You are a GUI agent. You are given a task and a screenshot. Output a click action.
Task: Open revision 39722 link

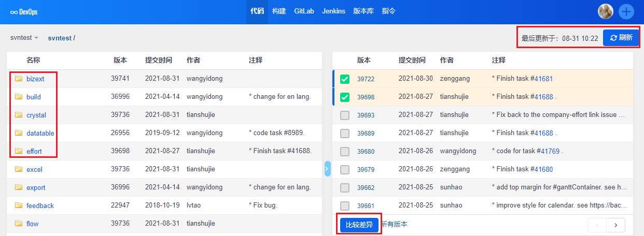366,79
